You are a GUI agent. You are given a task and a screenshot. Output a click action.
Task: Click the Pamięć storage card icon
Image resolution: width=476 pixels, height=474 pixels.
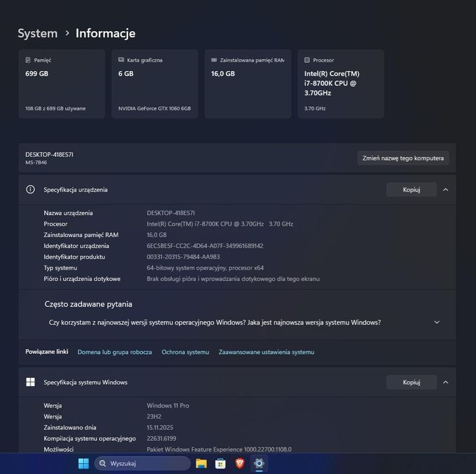[x=28, y=60]
